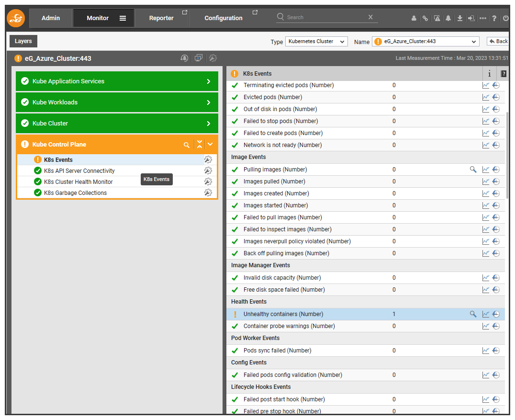Click the alarm bell icon beside eG_Azure_Cluster:443 title
The image size is (515, 420).
(x=184, y=58)
